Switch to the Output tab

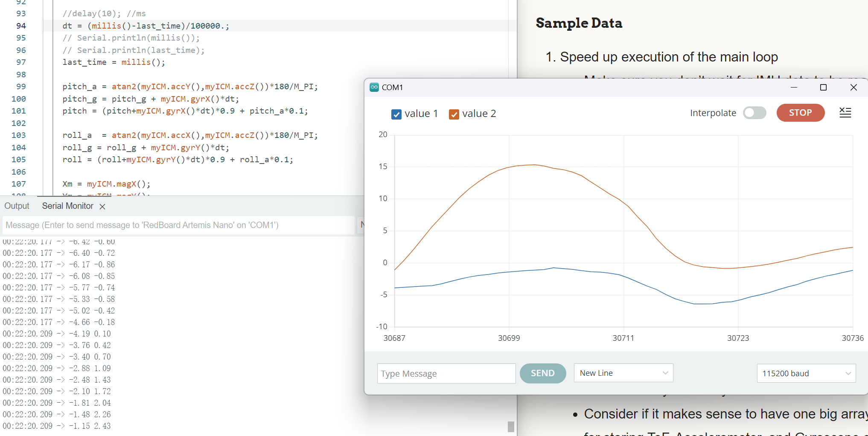point(17,206)
